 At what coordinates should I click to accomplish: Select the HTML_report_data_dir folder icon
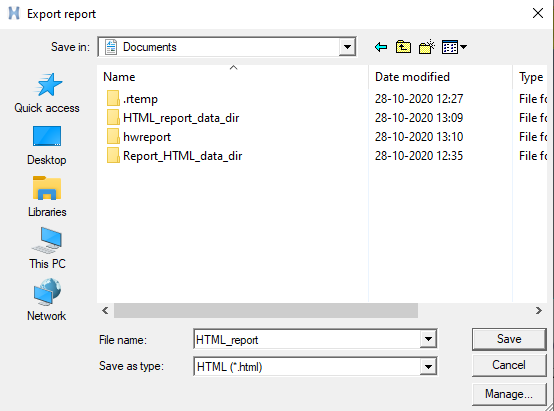pyautogui.click(x=113, y=117)
